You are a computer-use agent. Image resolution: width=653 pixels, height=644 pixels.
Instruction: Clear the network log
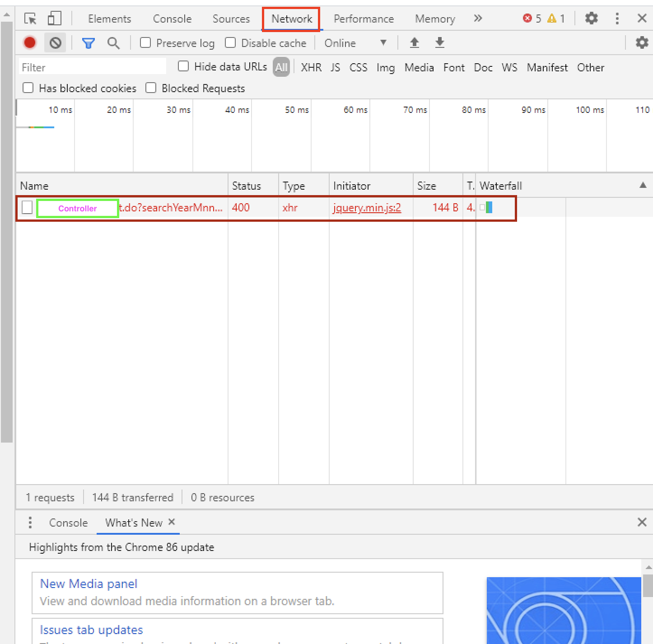(56, 43)
